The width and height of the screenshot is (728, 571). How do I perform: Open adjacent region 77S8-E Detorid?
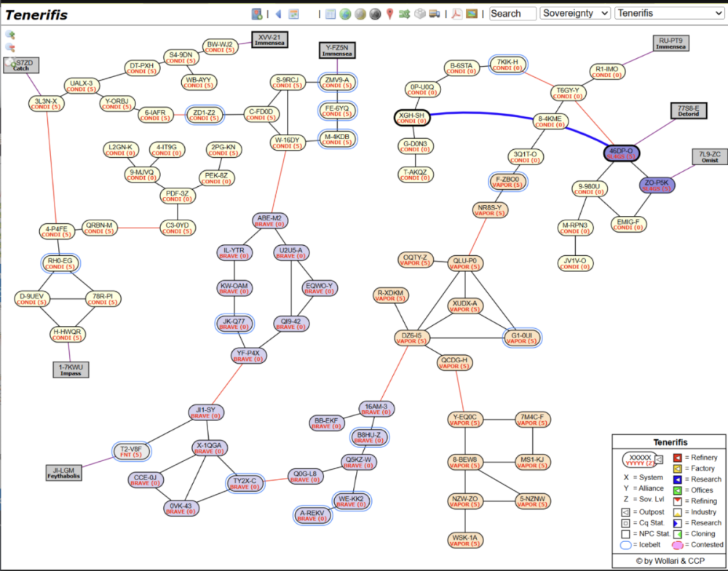click(688, 111)
